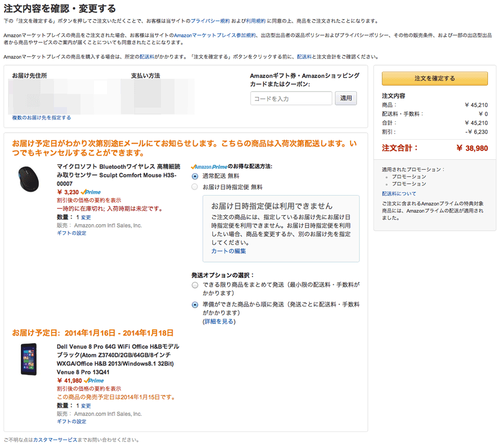Screen dimensions: 500x444
Task: Click the order total ¥ 38,980
Action: pyautogui.click(x=472, y=148)
